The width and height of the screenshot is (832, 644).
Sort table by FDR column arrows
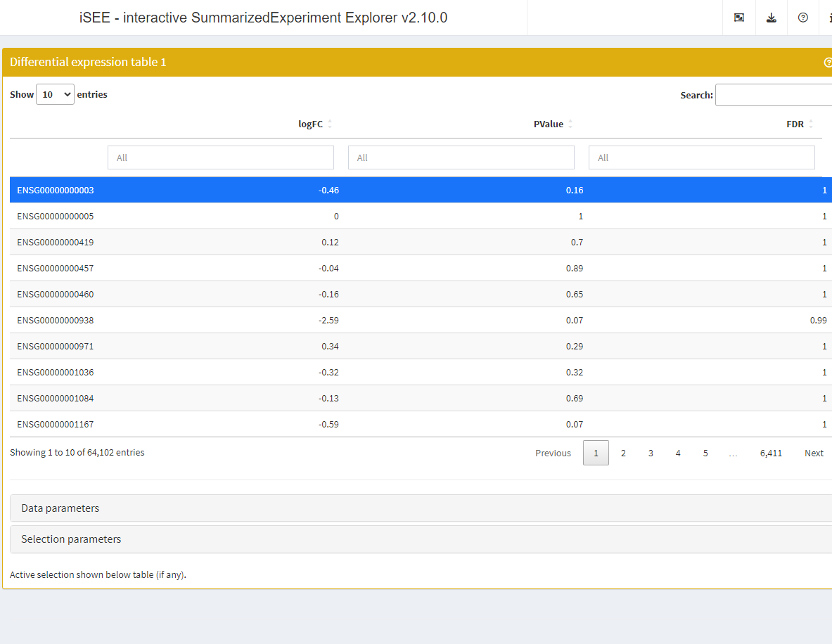(x=811, y=124)
